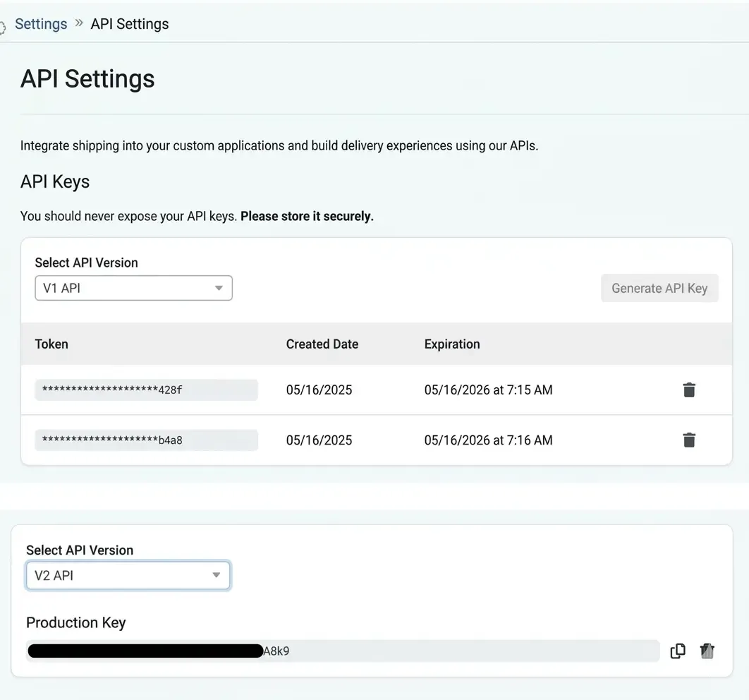This screenshot has width=749, height=700.
Task: Click the API Settings breadcrumb item
Action: pos(130,24)
